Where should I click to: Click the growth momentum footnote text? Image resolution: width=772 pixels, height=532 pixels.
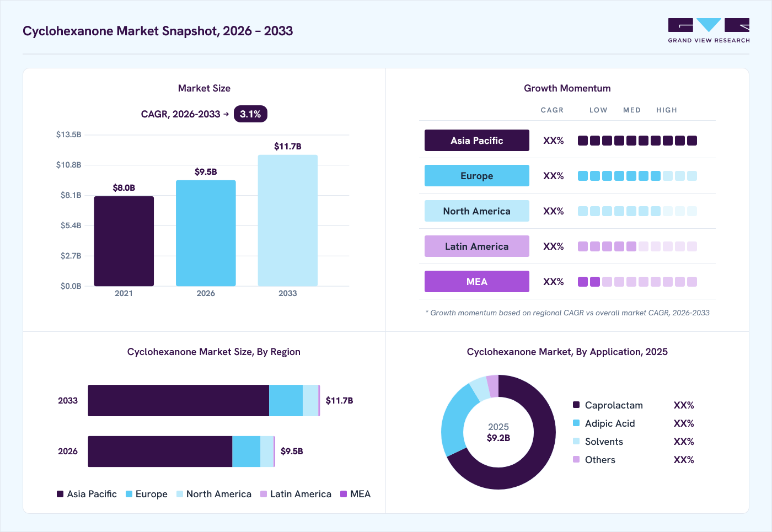pos(567,313)
